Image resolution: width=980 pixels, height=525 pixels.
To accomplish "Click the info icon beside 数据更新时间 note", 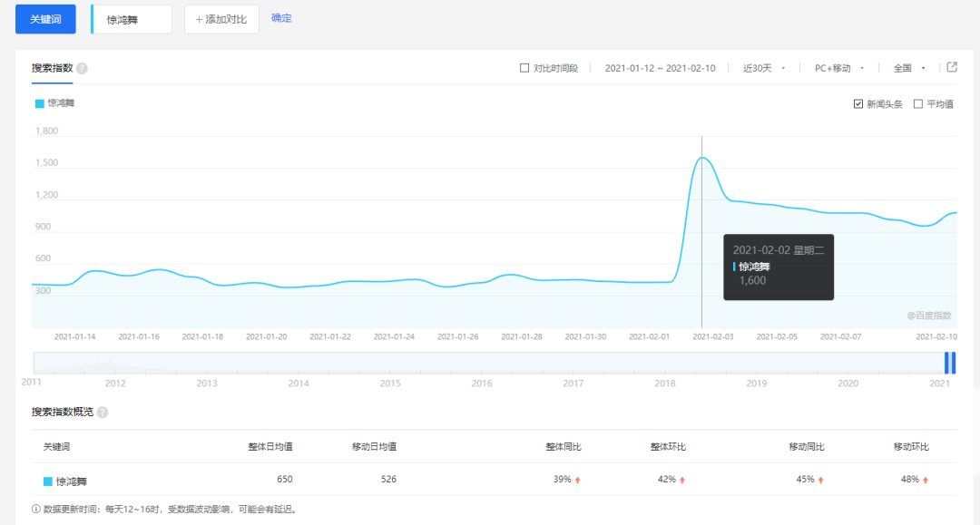I will pyautogui.click(x=35, y=509).
